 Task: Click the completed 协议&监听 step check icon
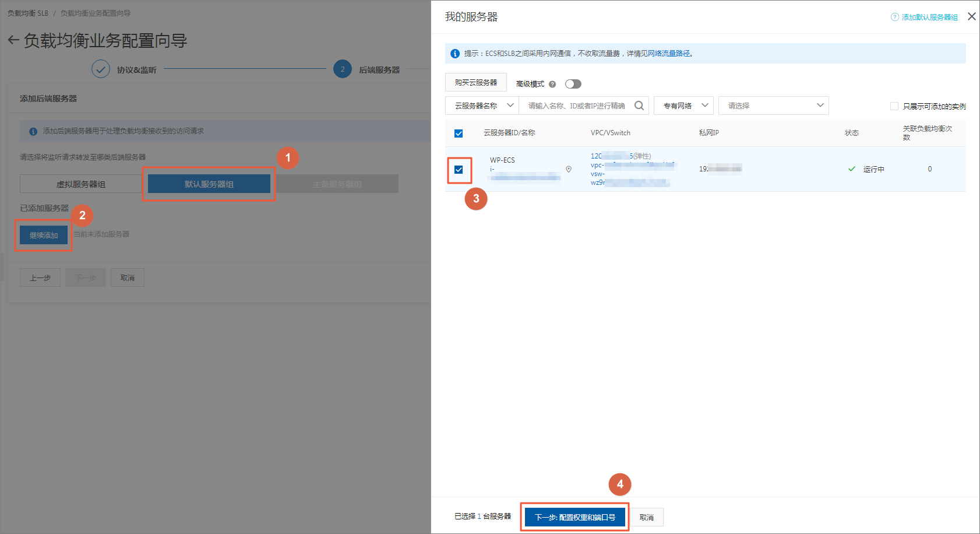coord(101,69)
